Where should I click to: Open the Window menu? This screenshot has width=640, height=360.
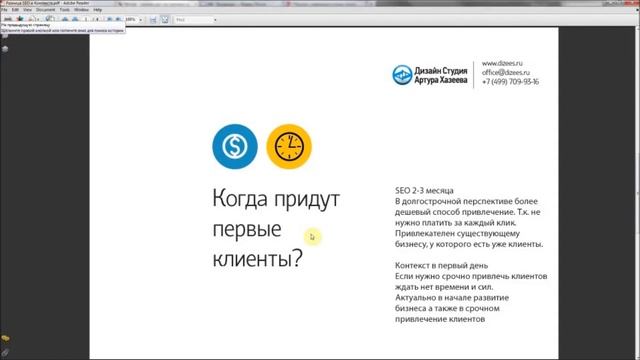pos(81,9)
